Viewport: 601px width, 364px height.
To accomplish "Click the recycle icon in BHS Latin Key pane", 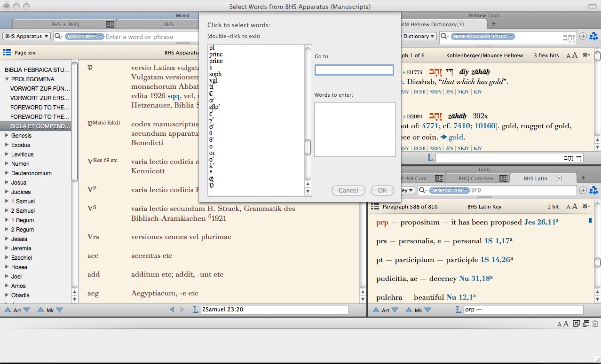I will (593, 190).
